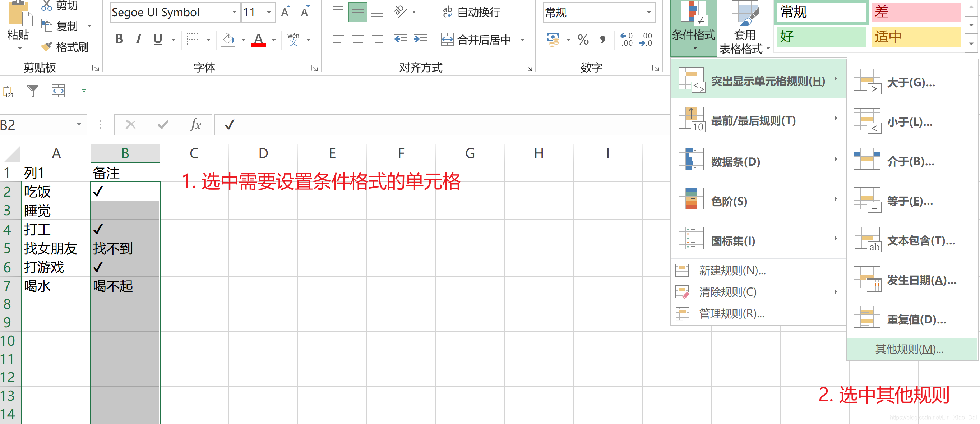Open the number format 常规 dropdown
The width and height of the screenshot is (980, 424).
click(649, 13)
